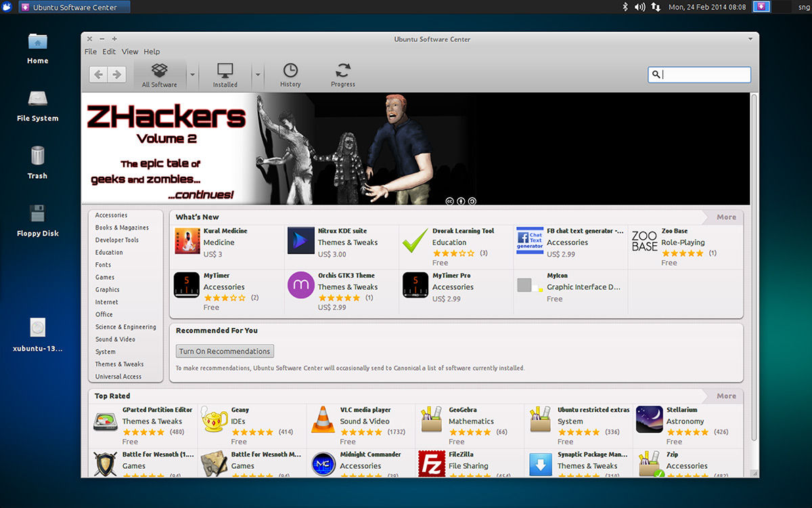Click the Bluetooth tray icon

click(625, 7)
